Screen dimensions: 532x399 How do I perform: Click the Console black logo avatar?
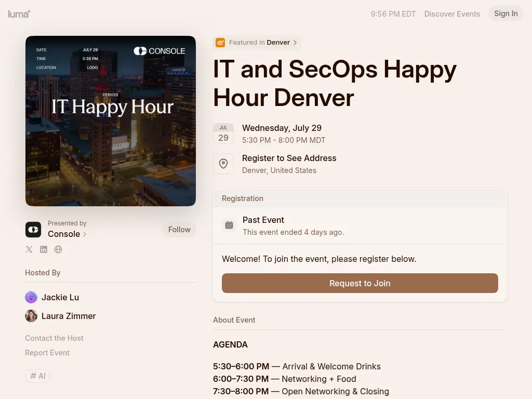[x=33, y=230]
